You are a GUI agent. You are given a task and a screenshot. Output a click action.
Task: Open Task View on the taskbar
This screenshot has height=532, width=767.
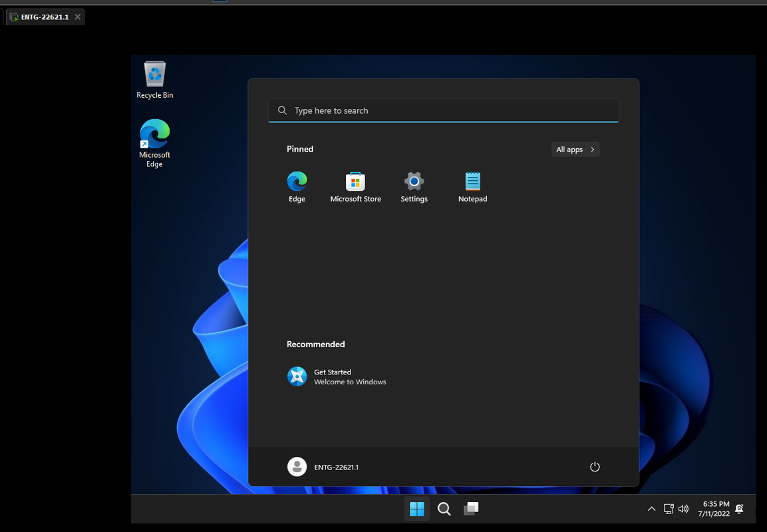point(471,509)
